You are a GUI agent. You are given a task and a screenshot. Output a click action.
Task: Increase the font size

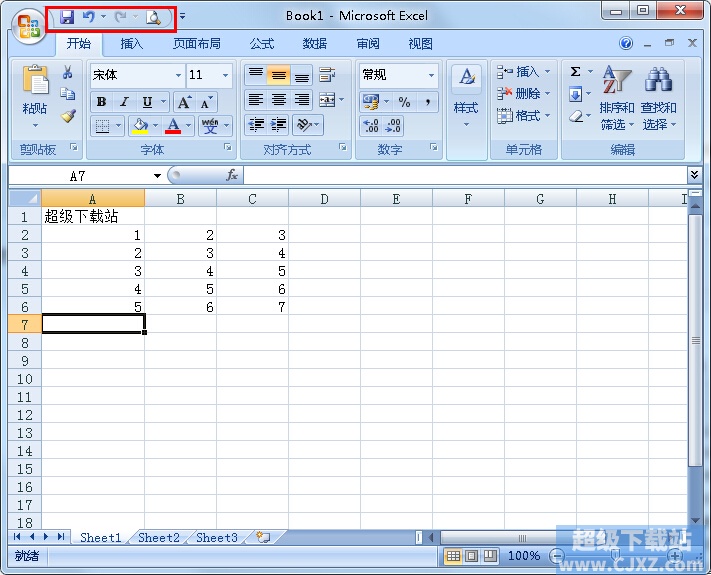(184, 102)
